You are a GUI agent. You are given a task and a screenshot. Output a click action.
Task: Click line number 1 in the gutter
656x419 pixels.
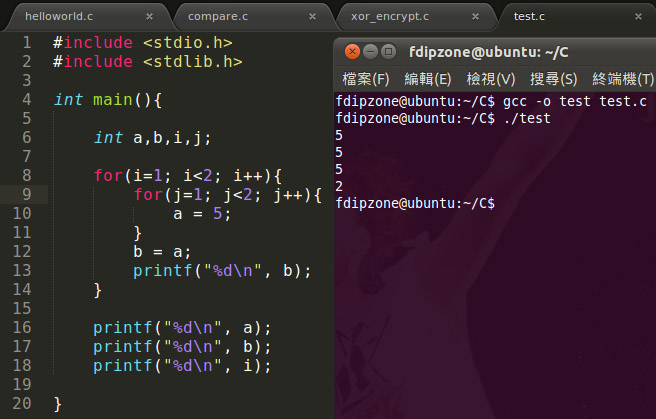[27, 42]
